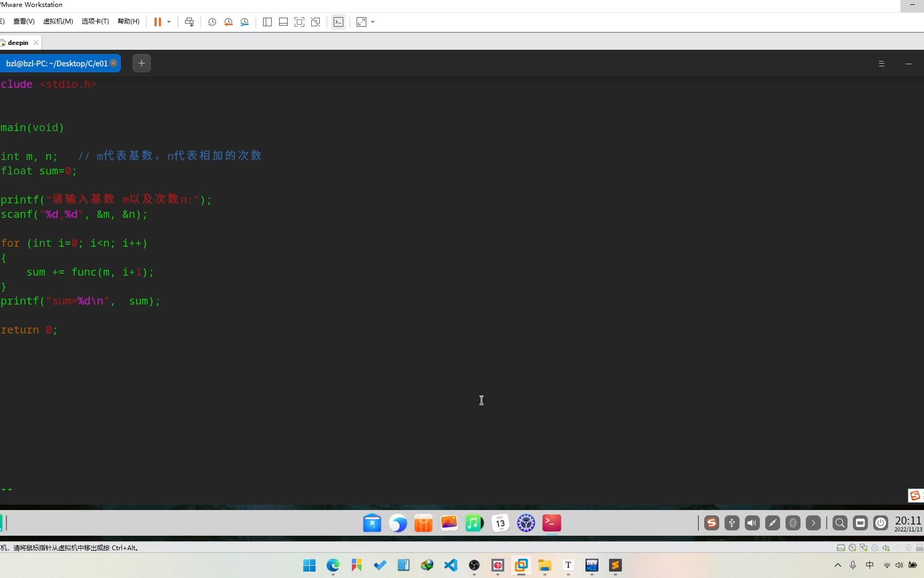Open the full screen mode dropdown

tap(373, 22)
